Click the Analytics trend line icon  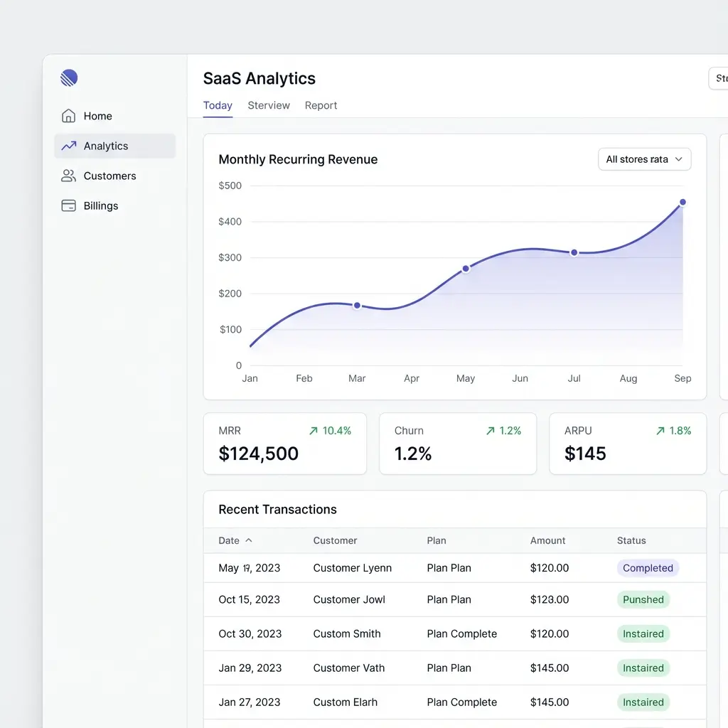[x=68, y=146]
